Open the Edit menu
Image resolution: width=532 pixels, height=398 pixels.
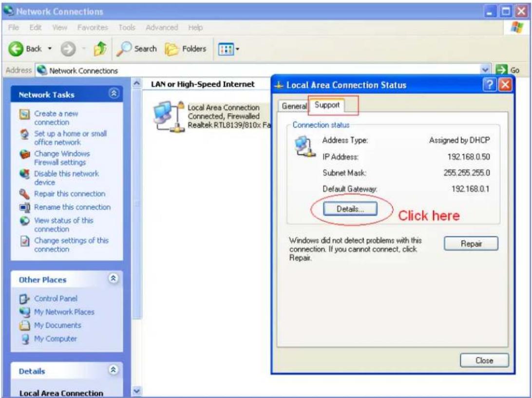point(35,27)
